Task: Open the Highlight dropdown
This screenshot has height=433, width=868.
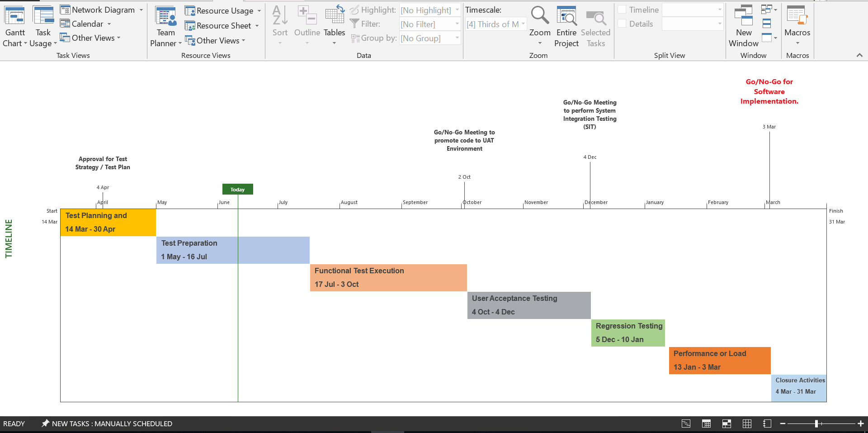Action: pos(429,10)
